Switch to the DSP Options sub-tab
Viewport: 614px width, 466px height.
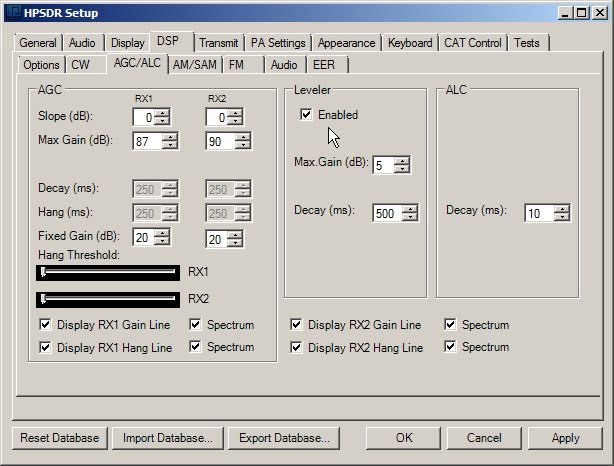(41, 65)
